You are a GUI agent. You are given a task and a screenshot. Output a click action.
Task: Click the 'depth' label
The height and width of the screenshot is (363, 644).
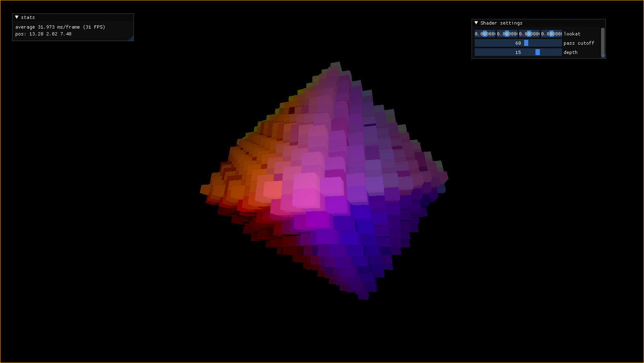pos(570,52)
